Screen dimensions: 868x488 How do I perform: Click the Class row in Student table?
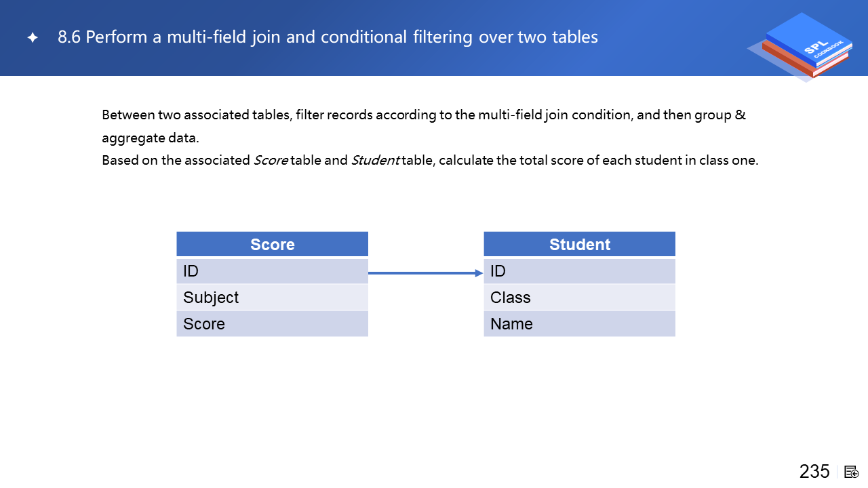tap(579, 298)
